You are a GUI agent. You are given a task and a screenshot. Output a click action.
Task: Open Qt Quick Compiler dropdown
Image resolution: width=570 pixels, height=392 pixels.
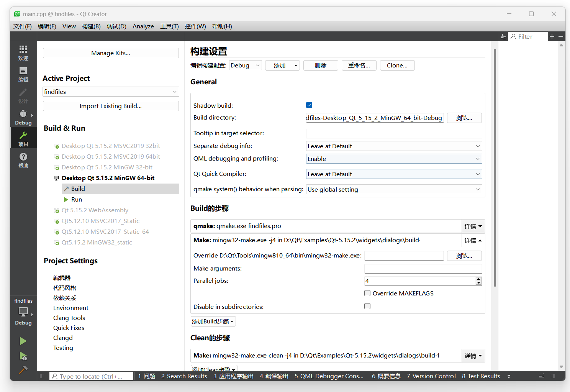pyautogui.click(x=394, y=174)
